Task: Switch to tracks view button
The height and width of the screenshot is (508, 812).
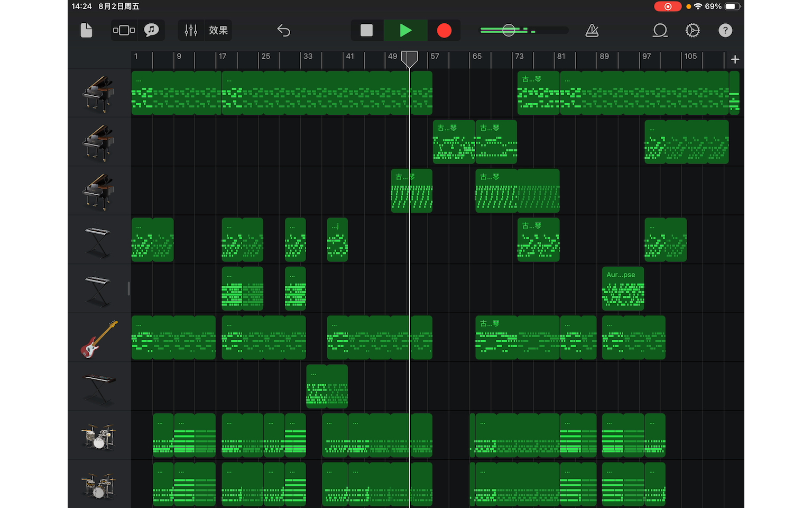Action: coord(124,30)
